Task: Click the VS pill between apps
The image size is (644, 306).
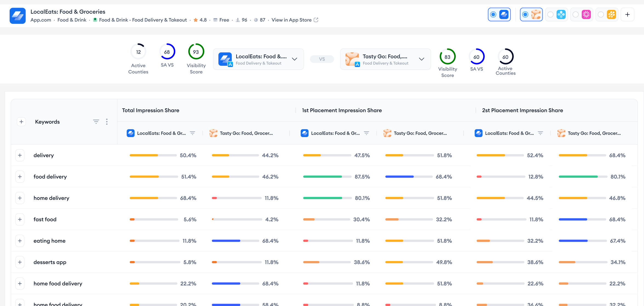Action: point(322,59)
